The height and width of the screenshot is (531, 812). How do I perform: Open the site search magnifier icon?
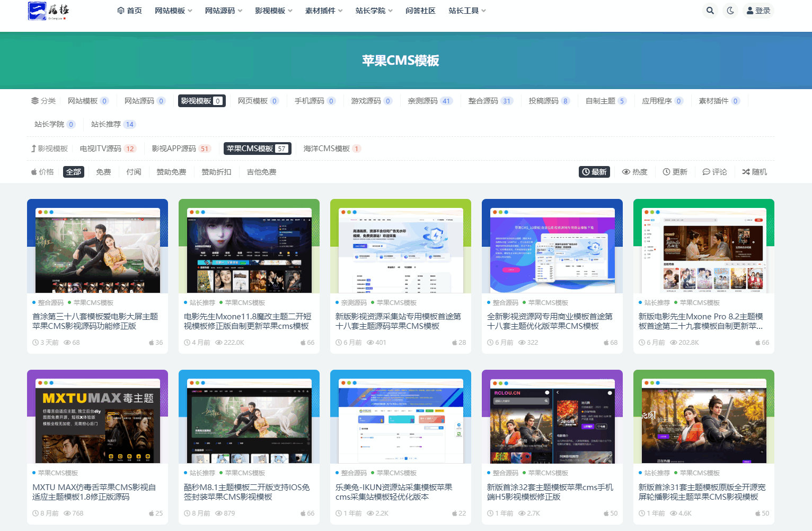click(710, 10)
